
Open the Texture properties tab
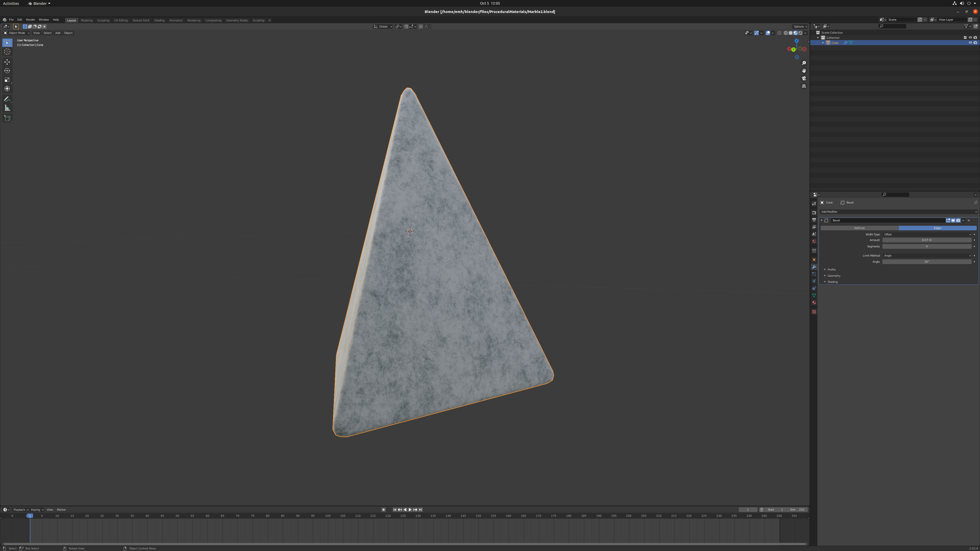(x=814, y=312)
